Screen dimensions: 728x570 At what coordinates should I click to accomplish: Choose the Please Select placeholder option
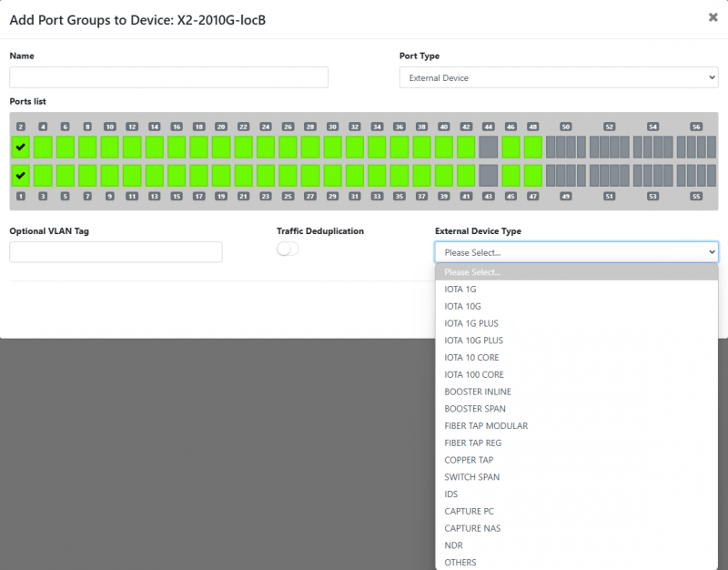(576, 272)
